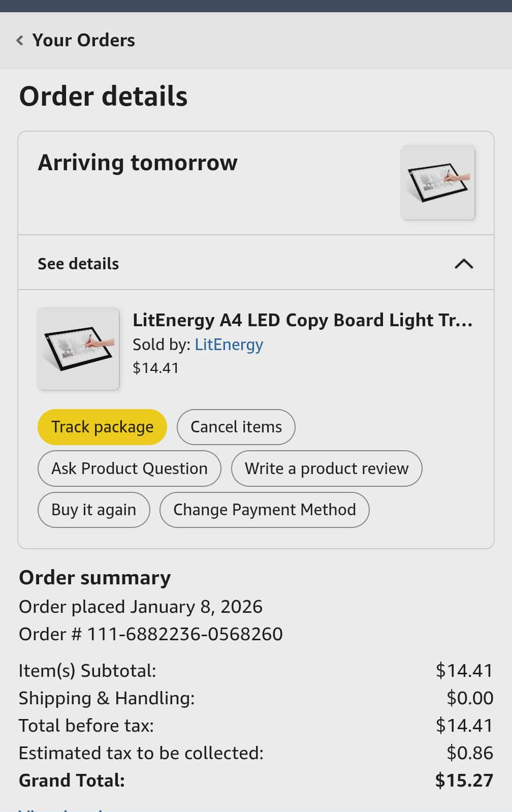This screenshot has width=512, height=812.
Task: Click the Order details page heading
Action: [x=103, y=96]
